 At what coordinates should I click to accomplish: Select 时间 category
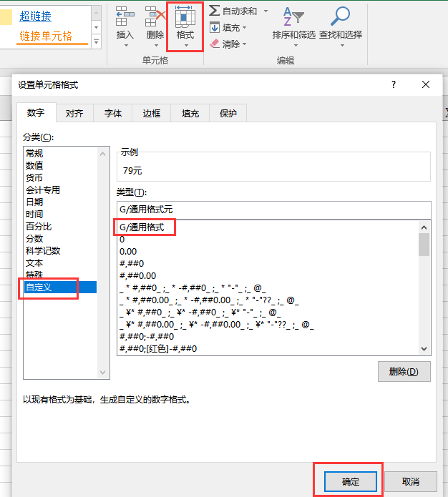coord(60,215)
